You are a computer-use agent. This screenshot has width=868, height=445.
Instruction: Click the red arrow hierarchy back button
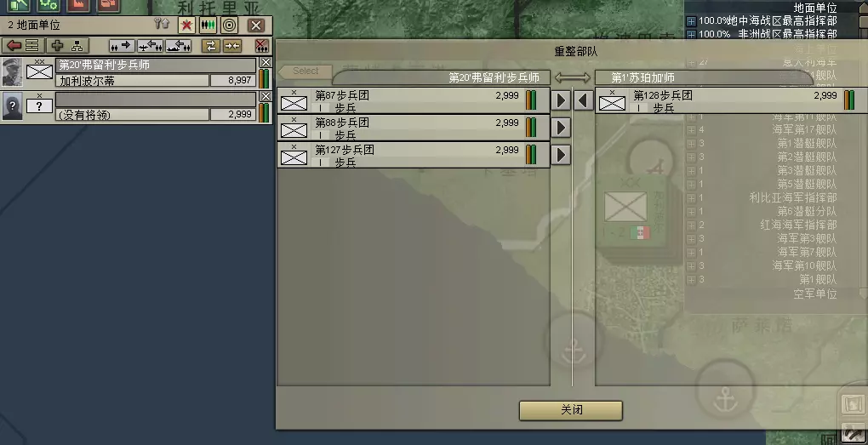[x=23, y=45]
